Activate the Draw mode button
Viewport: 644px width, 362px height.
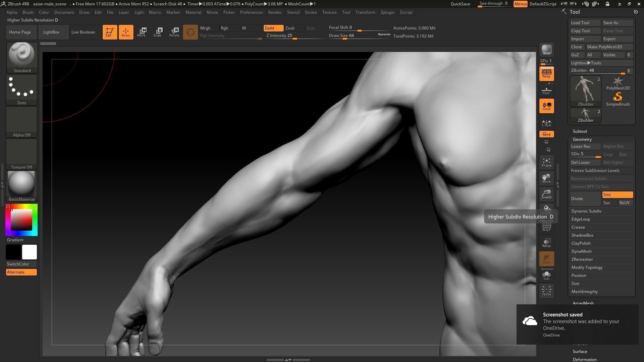[126, 32]
